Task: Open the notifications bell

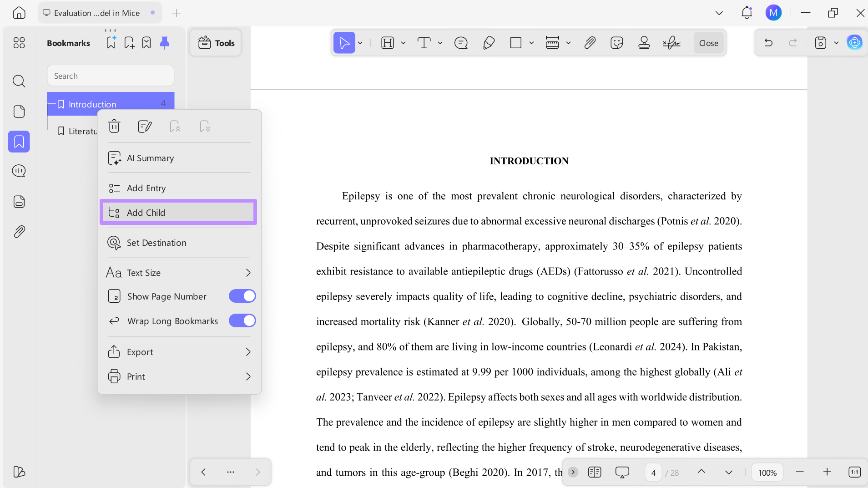Action: pos(747,13)
